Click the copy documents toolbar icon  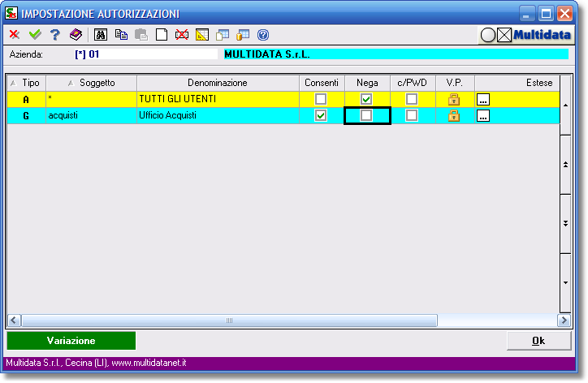click(121, 35)
